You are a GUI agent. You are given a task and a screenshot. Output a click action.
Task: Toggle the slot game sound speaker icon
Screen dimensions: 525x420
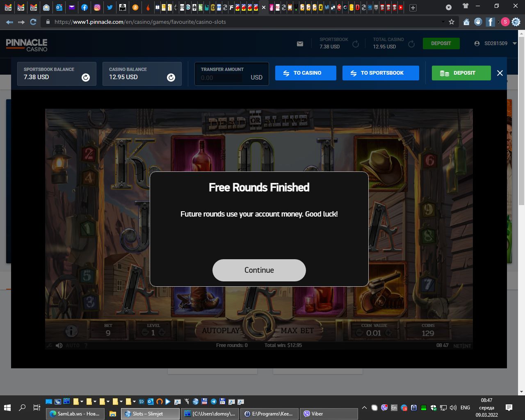59,346
